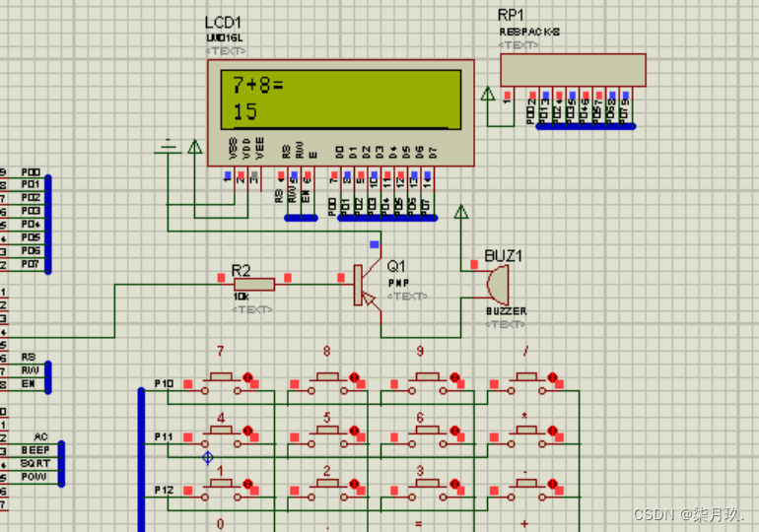
Task: Select the ground symbol left of LCD
Action: [x=168, y=146]
